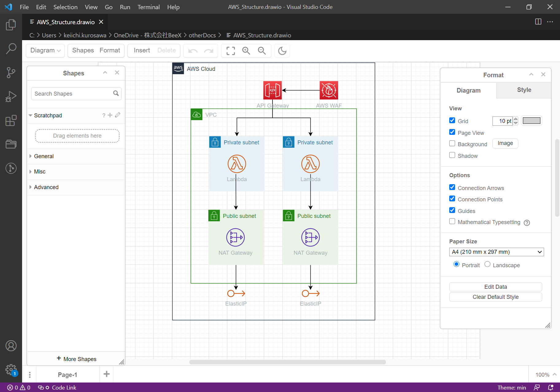Open the grid color swatch
The height and width of the screenshot is (392, 560).
pyautogui.click(x=531, y=120)
